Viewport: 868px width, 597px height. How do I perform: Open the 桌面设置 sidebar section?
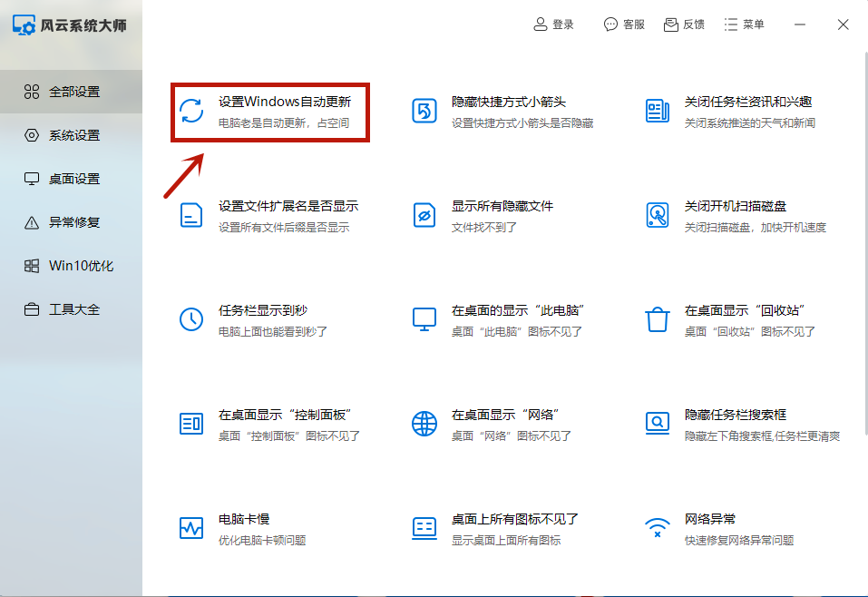point(71,179)
